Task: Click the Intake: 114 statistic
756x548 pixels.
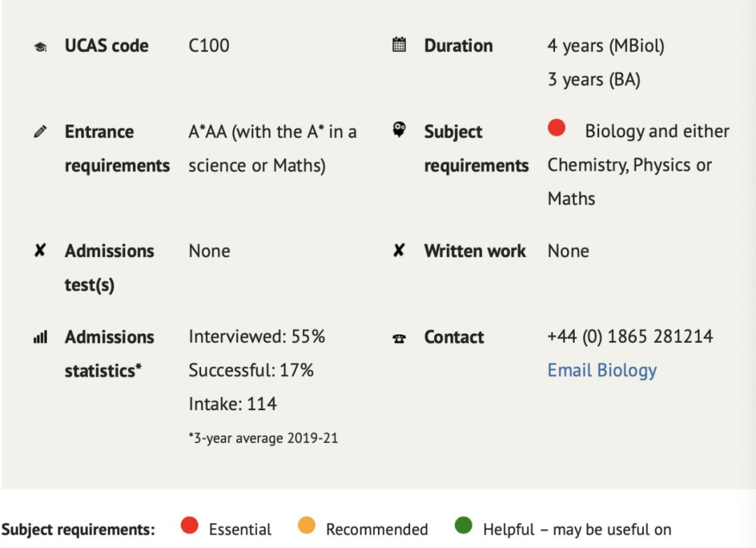Action: tap(232, 404)
